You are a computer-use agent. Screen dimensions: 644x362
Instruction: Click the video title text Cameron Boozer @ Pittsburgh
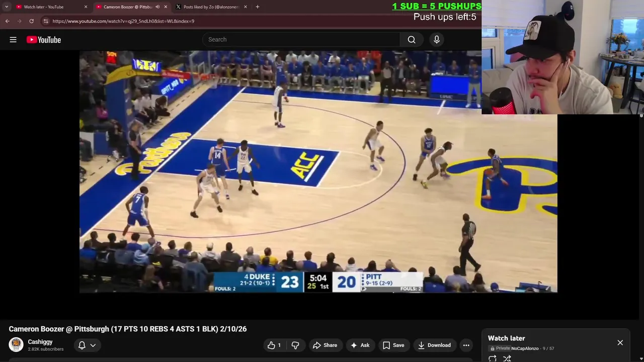click(x=128, y=329)
